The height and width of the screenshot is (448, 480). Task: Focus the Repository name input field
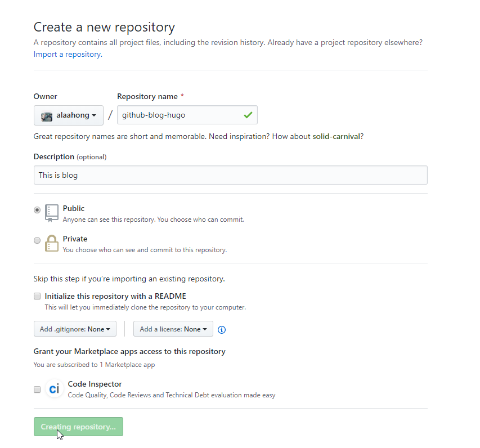187,115
